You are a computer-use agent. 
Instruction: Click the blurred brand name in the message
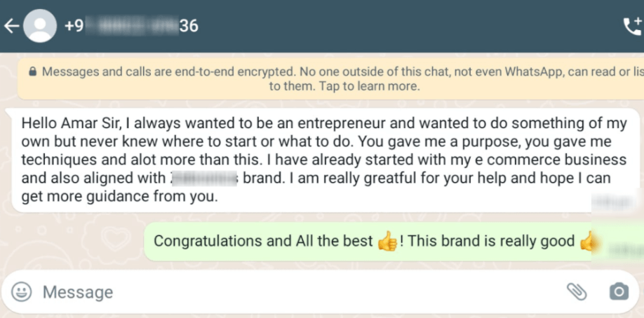[x=205, y=179]
